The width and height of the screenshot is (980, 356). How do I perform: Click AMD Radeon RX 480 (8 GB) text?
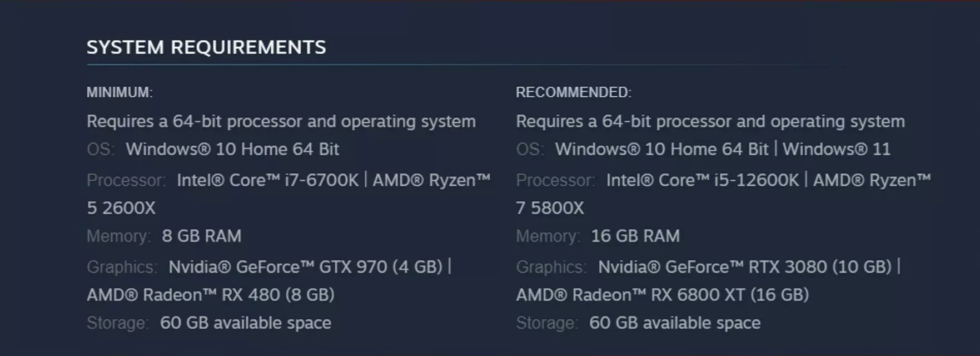tap(211, 295)
